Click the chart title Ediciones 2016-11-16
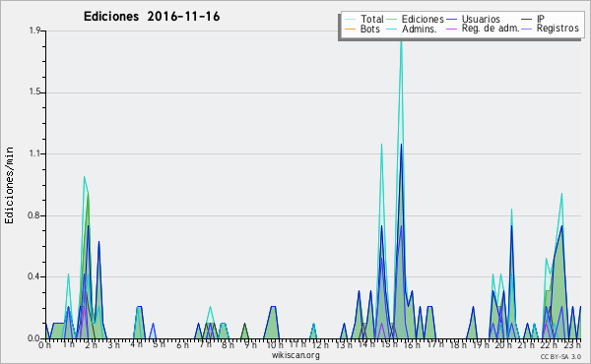 click(152, 17)
